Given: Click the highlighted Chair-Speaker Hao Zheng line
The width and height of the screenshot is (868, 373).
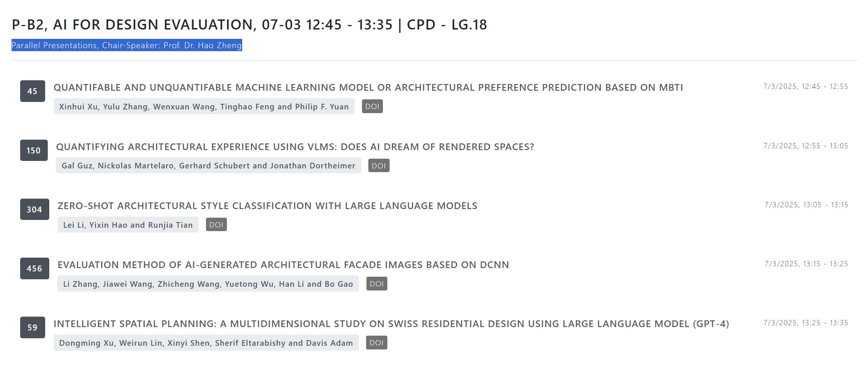Looking at the screenshot, I should pyautogui.click(x=127, y=45).
